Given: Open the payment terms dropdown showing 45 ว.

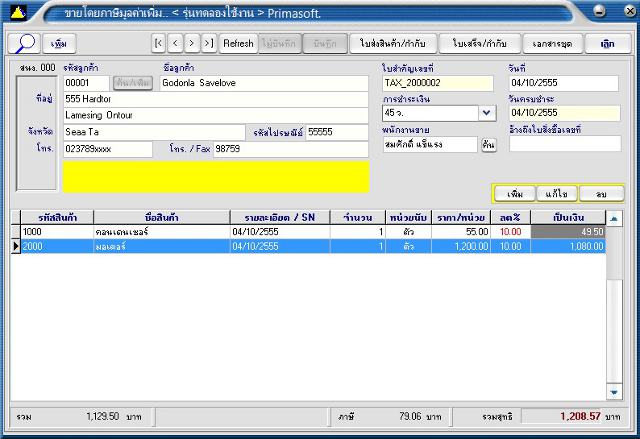Looking at the screenshot, I should (x=486, y=113).
